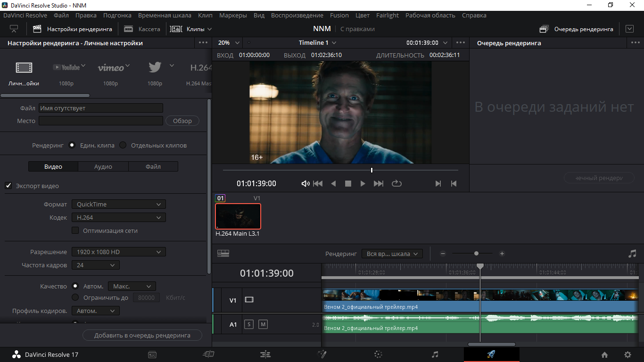The height and width of the screenshot is (362, 644).
Task: Play the timeline forward
Action: [x=363, y=184]
